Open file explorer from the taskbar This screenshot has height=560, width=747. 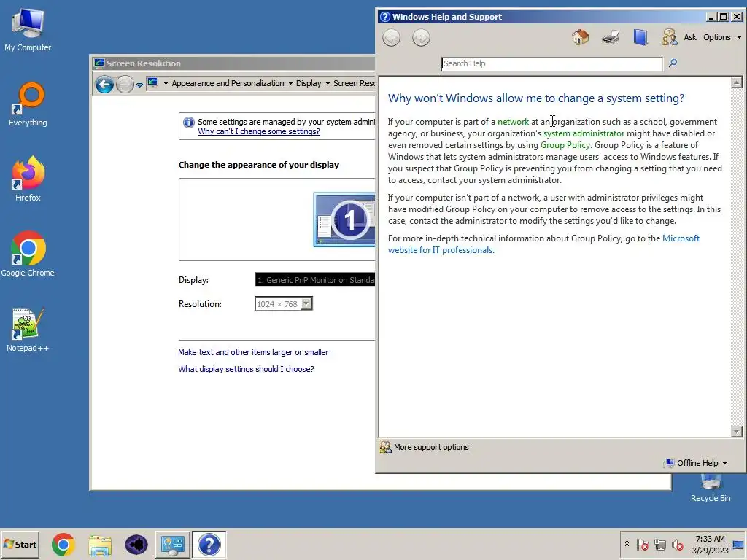(x=99, y=545)
